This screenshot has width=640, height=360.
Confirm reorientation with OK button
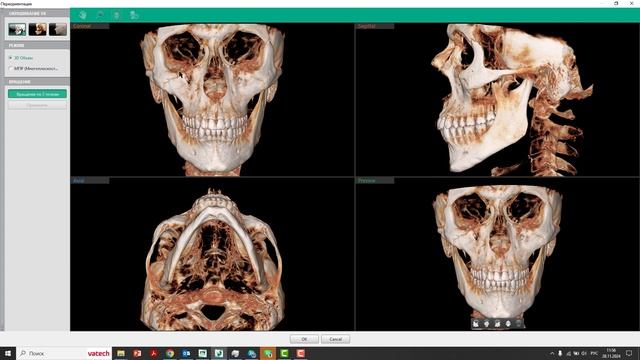pyautogui.click(x=304, y=339)
